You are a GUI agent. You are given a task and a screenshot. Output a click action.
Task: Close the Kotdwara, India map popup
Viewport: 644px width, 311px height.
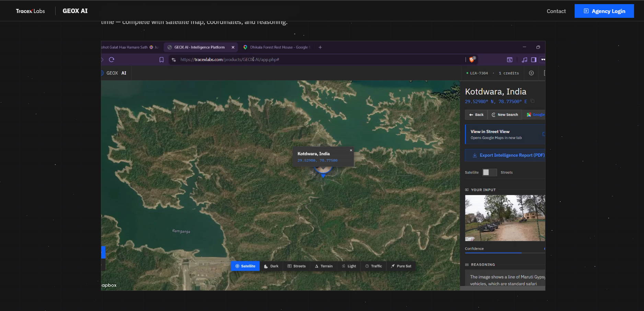point(351,150)
